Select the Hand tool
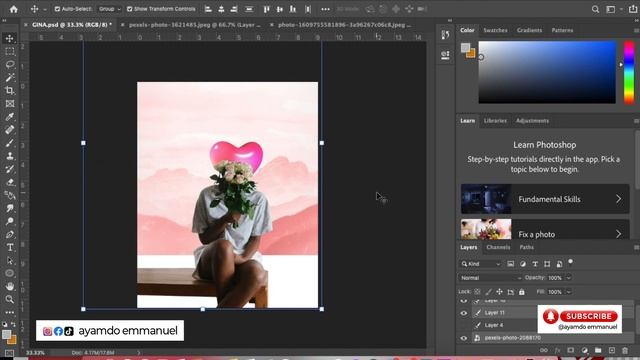 [x=10, y=287]
